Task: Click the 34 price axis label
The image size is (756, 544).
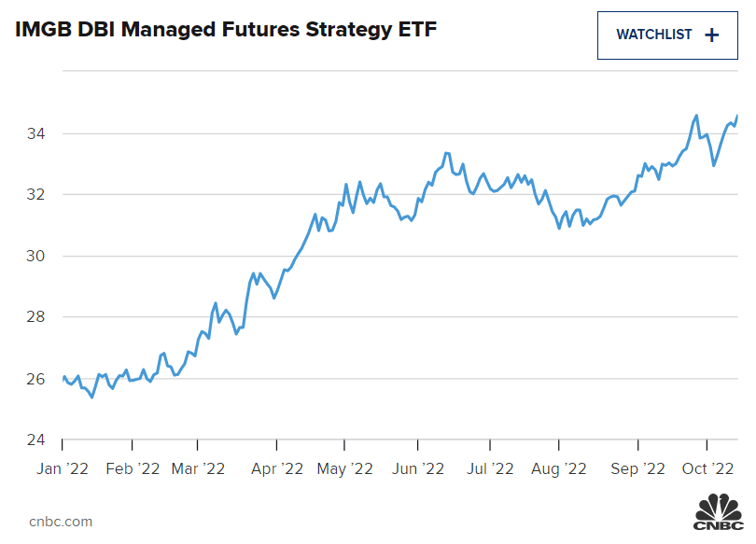Action: coord(36,133)
